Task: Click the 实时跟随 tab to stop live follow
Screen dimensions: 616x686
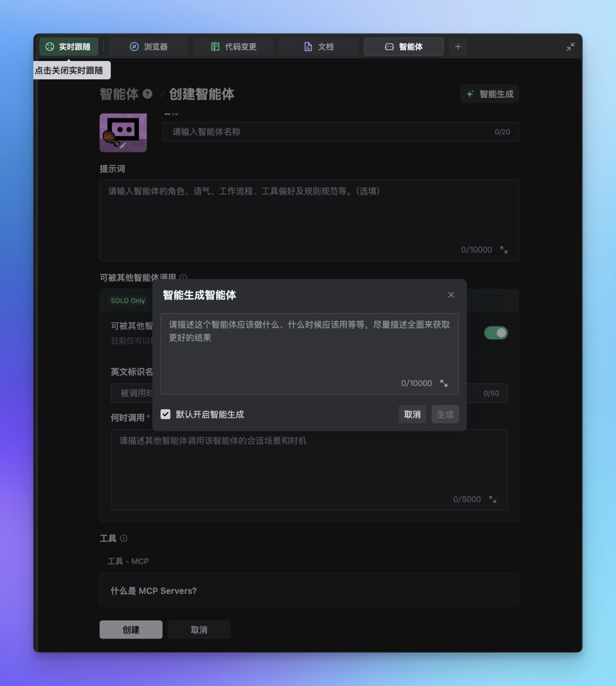Action: click(x=68, y=47)
